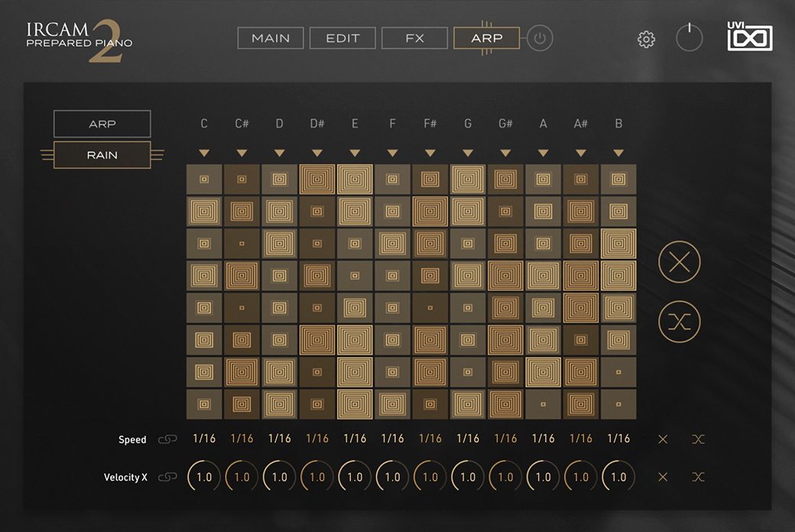Adjust Velocity X knob for G#
Screen dimensions: 795x532
(505, 477)
